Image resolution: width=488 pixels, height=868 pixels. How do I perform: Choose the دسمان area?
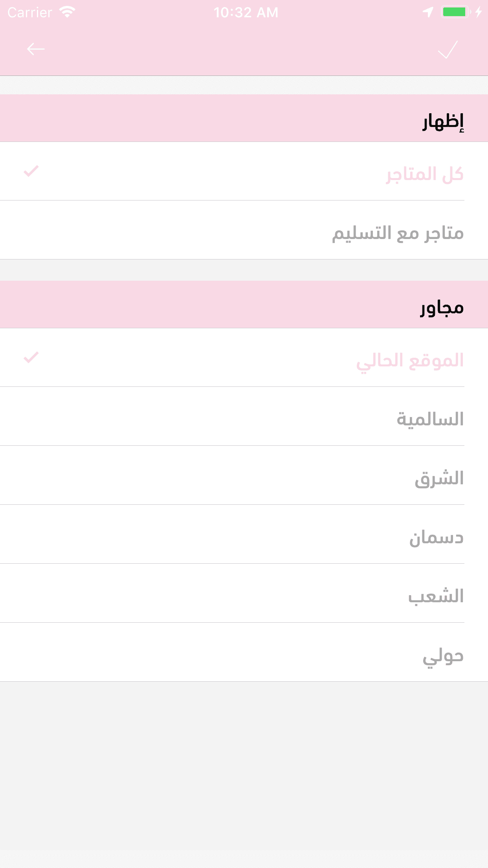point(436,537)
